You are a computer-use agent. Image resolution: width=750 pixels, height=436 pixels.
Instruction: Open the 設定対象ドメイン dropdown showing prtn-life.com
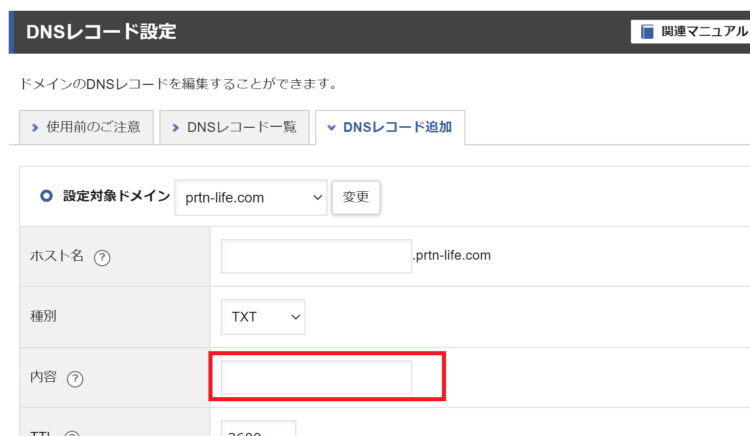(251, 197)
